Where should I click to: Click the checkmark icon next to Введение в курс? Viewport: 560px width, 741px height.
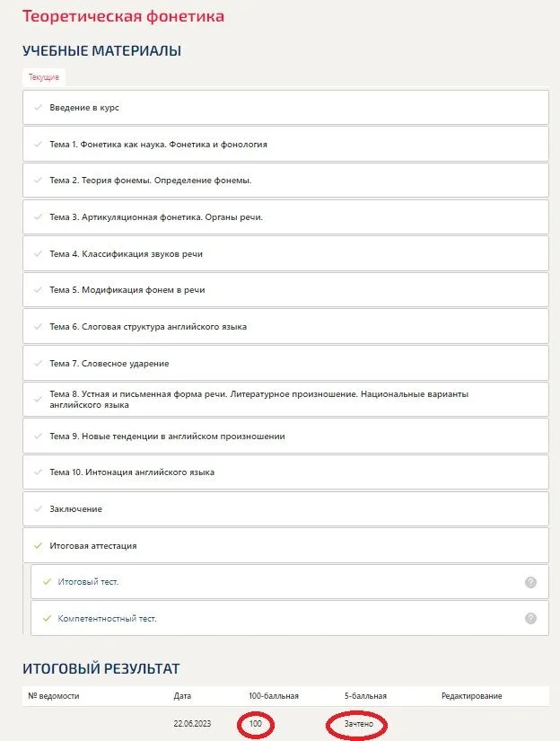[37, 108]
